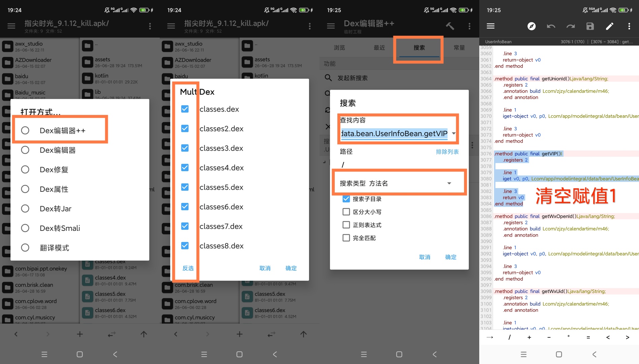This screenshot has width=639, height=364.
Task: Toggle the classes6.dex checkbox
Action: click(x=185, y=207)
